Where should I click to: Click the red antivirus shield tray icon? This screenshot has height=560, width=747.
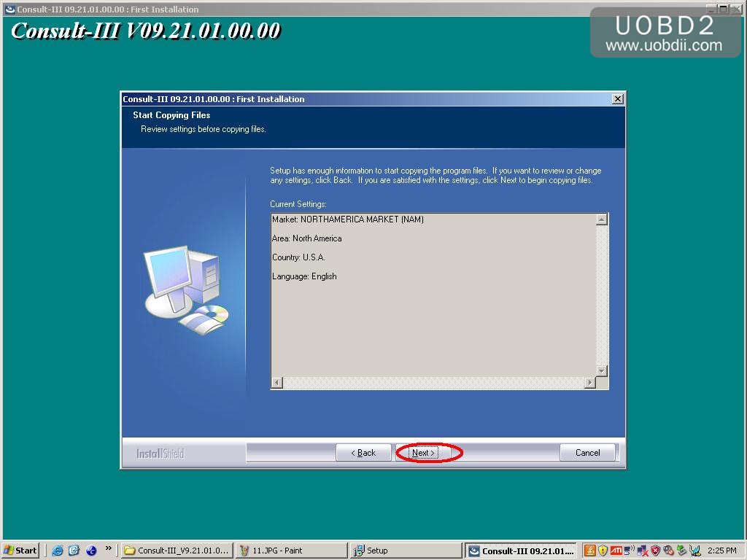(x=655, y=550)
